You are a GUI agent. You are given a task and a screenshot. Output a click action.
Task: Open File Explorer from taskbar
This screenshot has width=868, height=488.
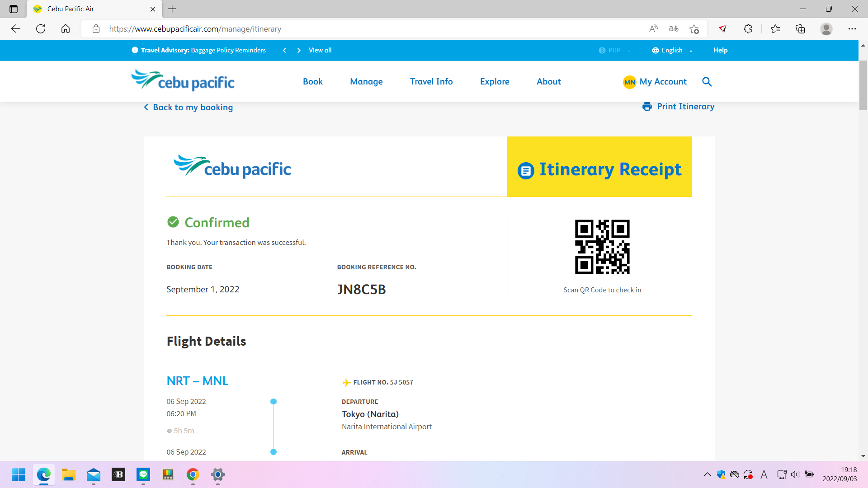pyautogui.click(x=69, y=474)
